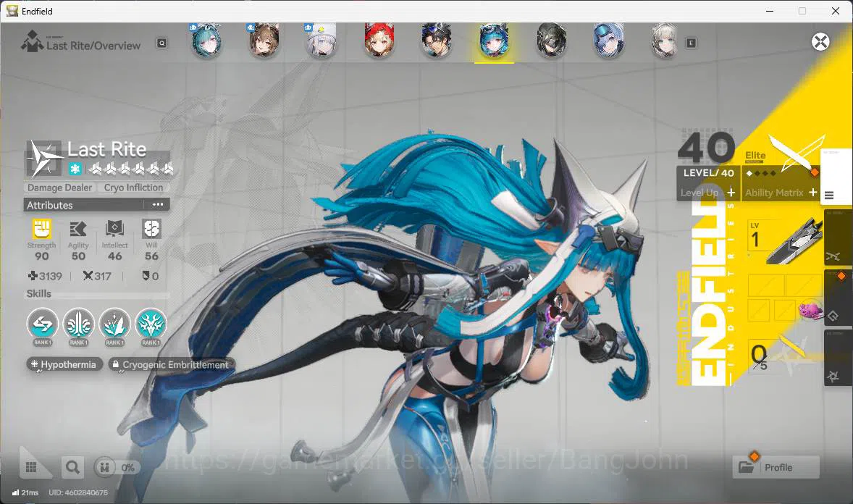This screenshot has height=504, width=853.
Task: Select the white-hat white-haired operator portrait
Action: (322, 41)
